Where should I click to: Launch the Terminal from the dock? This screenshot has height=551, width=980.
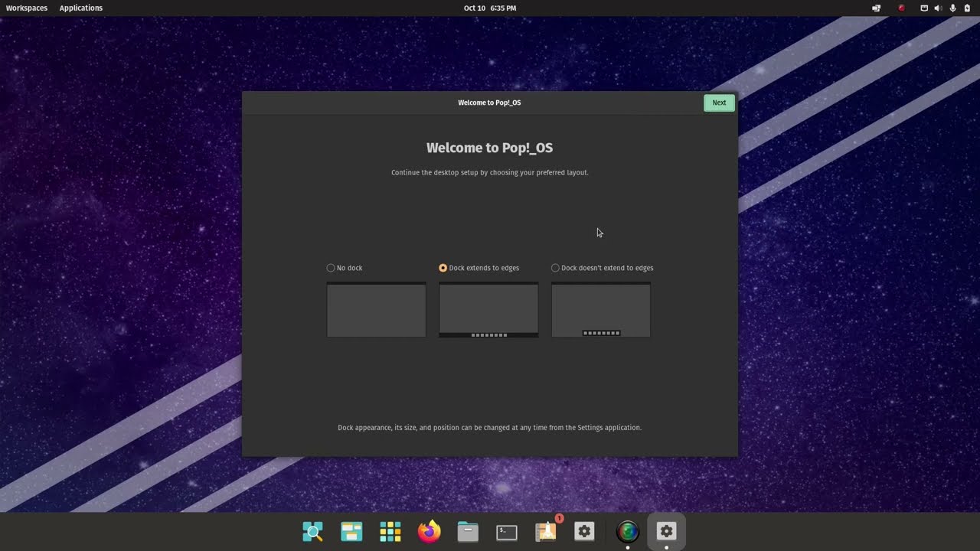[x=507, y=531]
